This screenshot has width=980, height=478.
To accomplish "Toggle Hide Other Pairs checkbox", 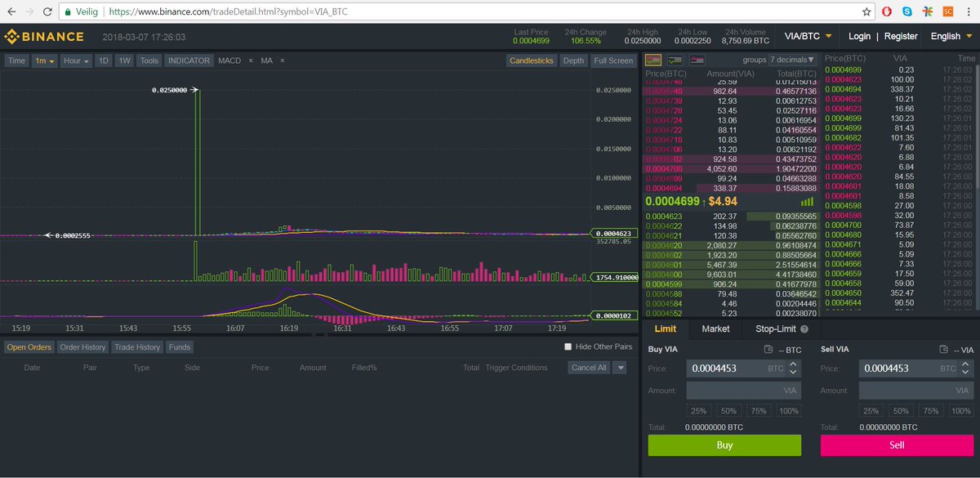I will coord(568,346).
